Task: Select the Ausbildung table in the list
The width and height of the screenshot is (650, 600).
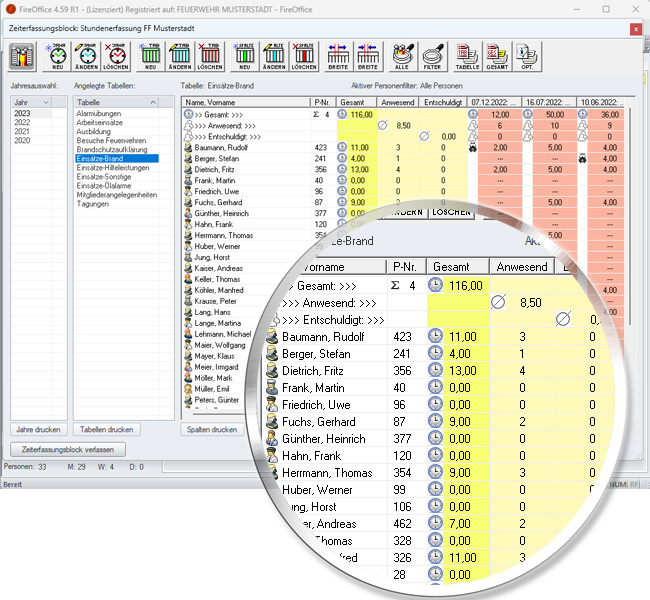Action: (95, 131)
